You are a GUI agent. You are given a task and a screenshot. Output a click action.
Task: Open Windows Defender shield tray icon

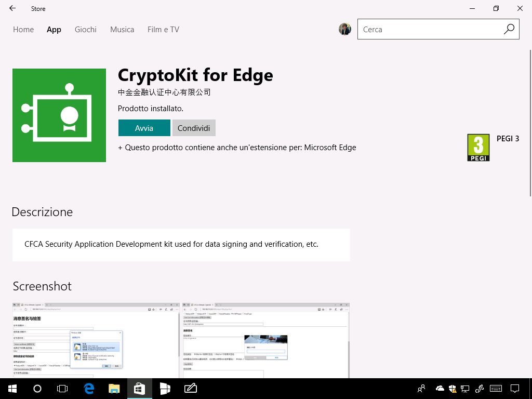pyautogui.click(x=453, y=389)
